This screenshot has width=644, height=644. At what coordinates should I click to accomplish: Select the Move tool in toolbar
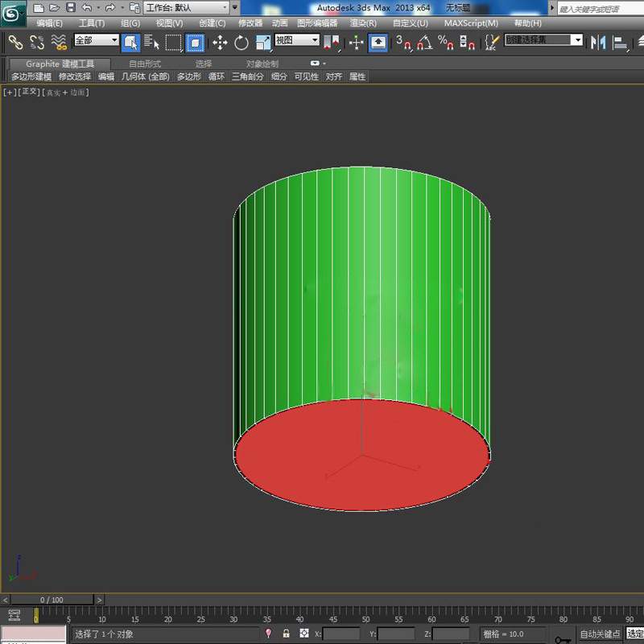(x=220, y=42)
